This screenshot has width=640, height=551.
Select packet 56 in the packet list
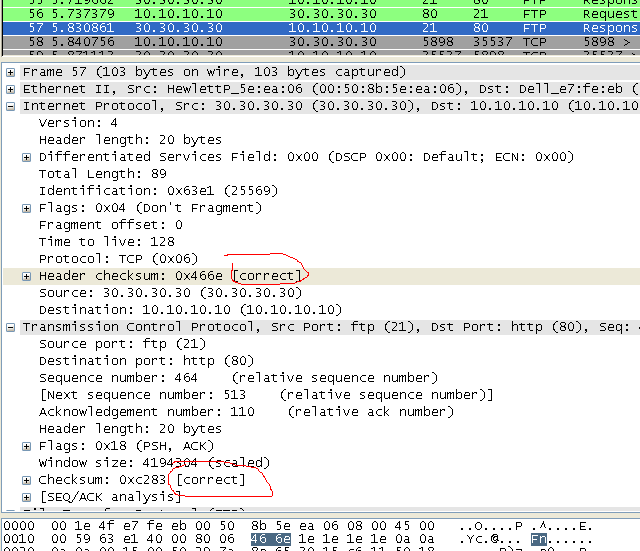(300, 15)
